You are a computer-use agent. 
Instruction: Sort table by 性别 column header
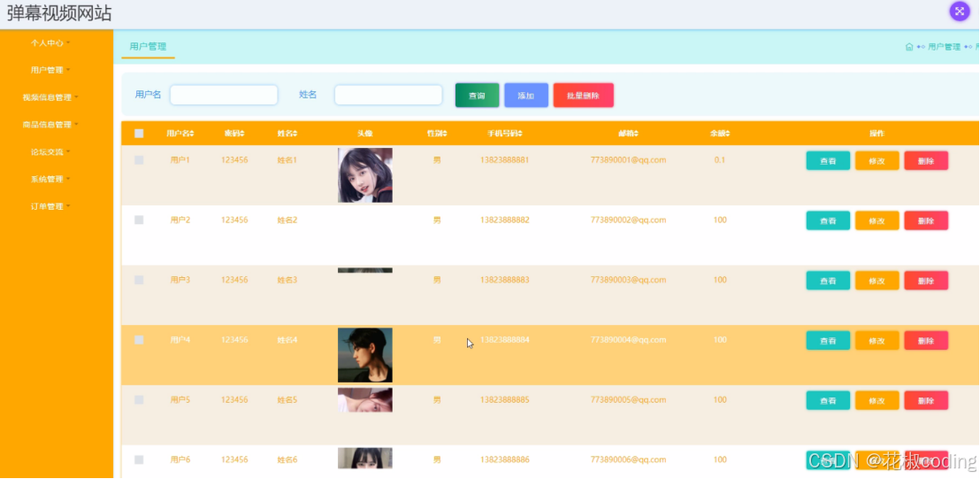point(437,133)
